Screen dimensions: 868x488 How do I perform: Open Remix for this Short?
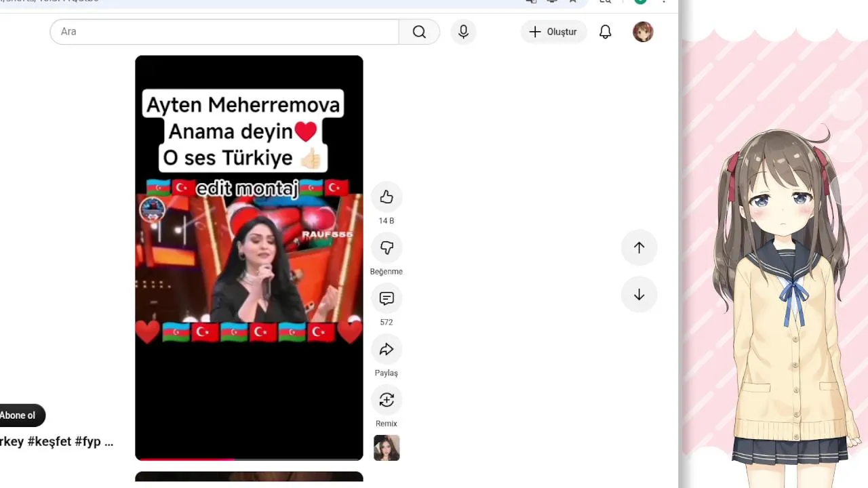click(387, 401)
